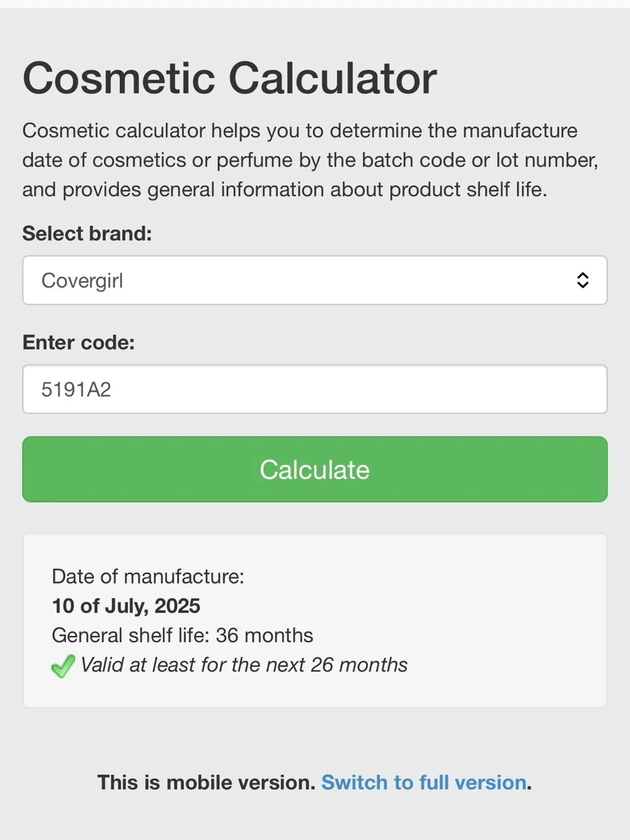Click the Covergirl text in the selector
The image size is (630, 840).
click(83, 280)
